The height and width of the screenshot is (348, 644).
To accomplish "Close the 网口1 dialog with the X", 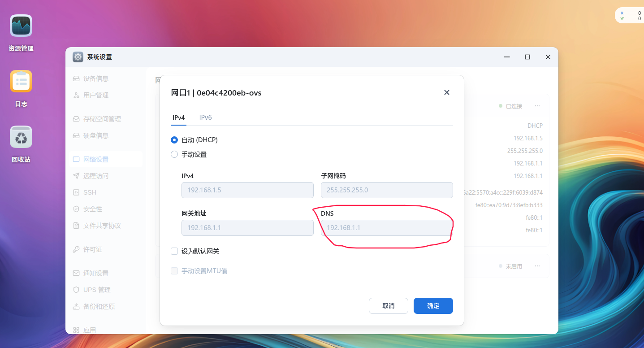I will click(x=446, y=92).
